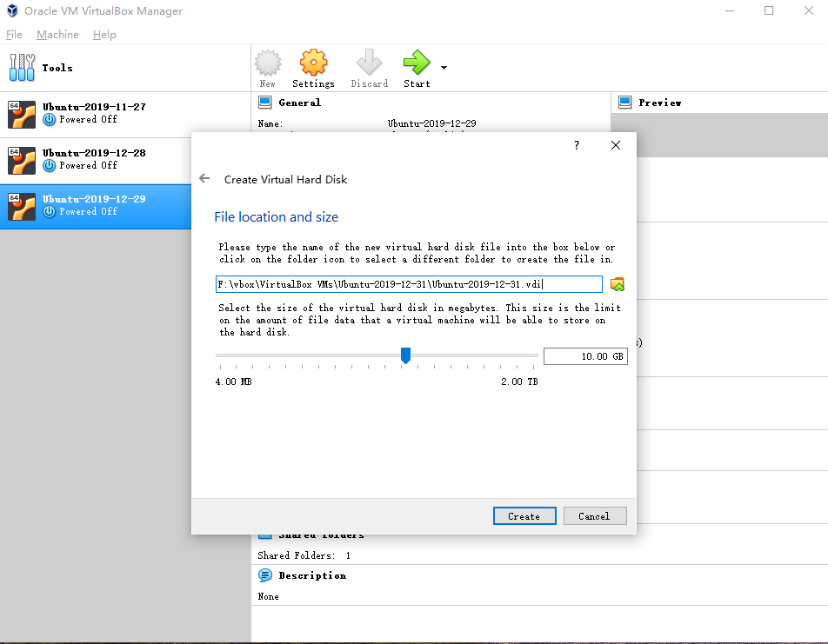Click the 2.00 TB slider maximum label
The image size is (828, 644).
(519, 382)
